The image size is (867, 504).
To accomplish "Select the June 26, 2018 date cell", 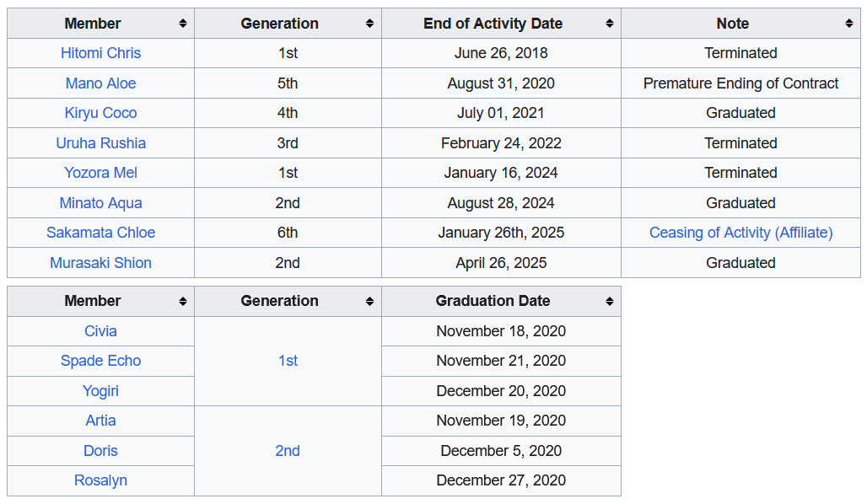I will [x=501, y=53].
